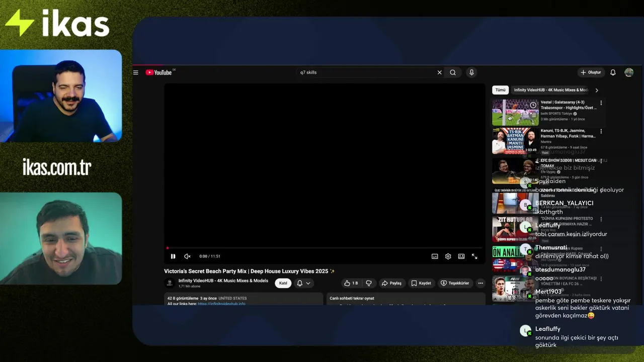Viewport: 644px width, 362px height.
Task: Click Canlı sohbeti tekrar oynat header
Action: pos(352,298)
